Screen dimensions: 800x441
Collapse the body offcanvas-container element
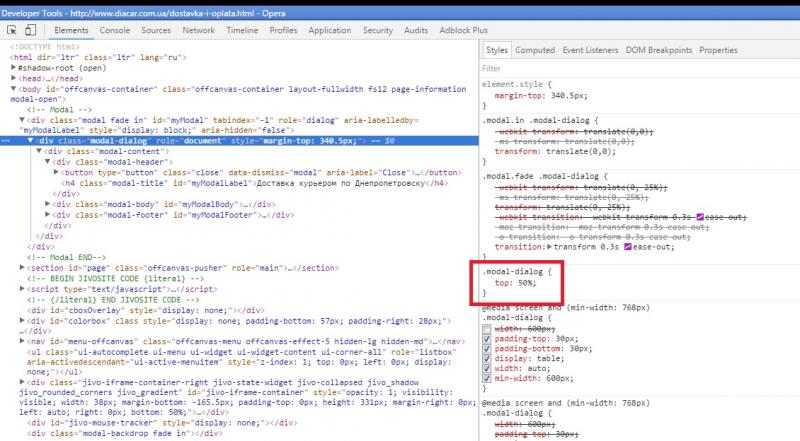(14, 89)
